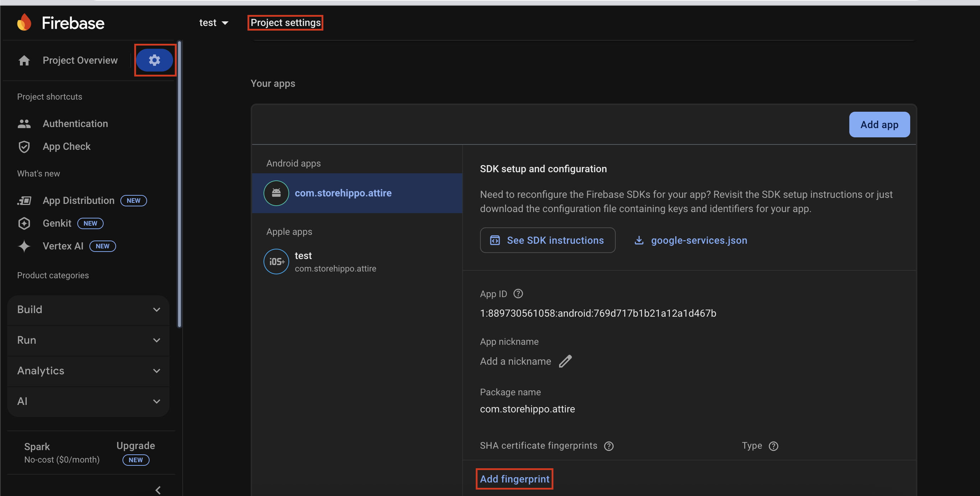The width and height of the screenshot is (980, 496).
Task: Click the Project Overview home icon
Action: (24, 60)
